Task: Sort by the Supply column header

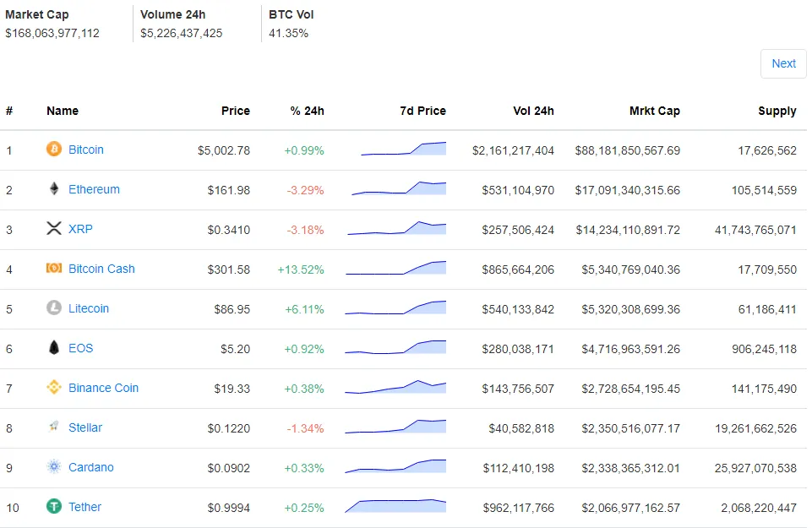Action: 777,111
